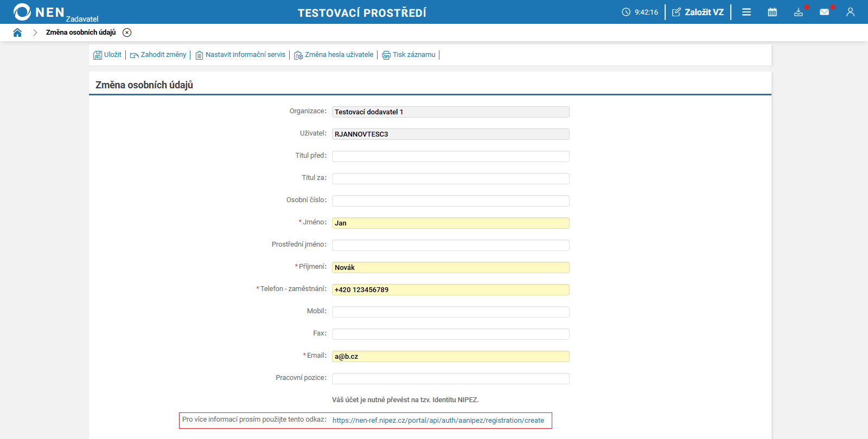The image size is (868, 439).
Task: Click Zahodit změny
Action: tap(158, 55)
